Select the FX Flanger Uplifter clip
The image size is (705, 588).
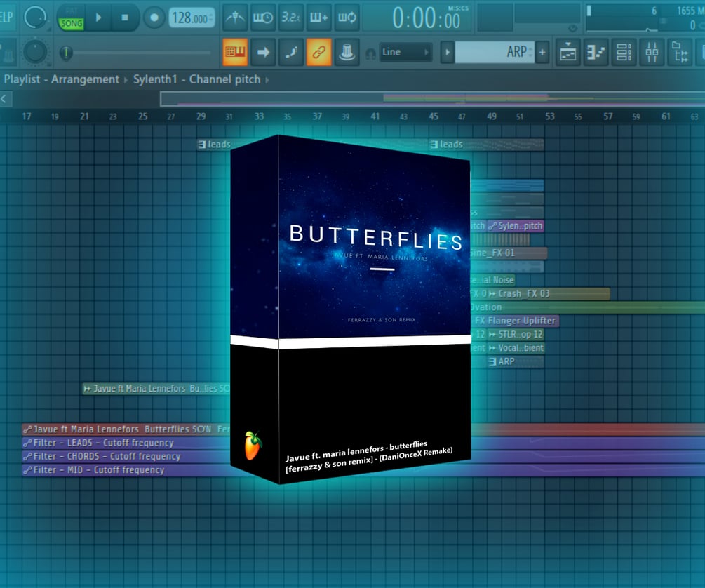coord(516,321)
